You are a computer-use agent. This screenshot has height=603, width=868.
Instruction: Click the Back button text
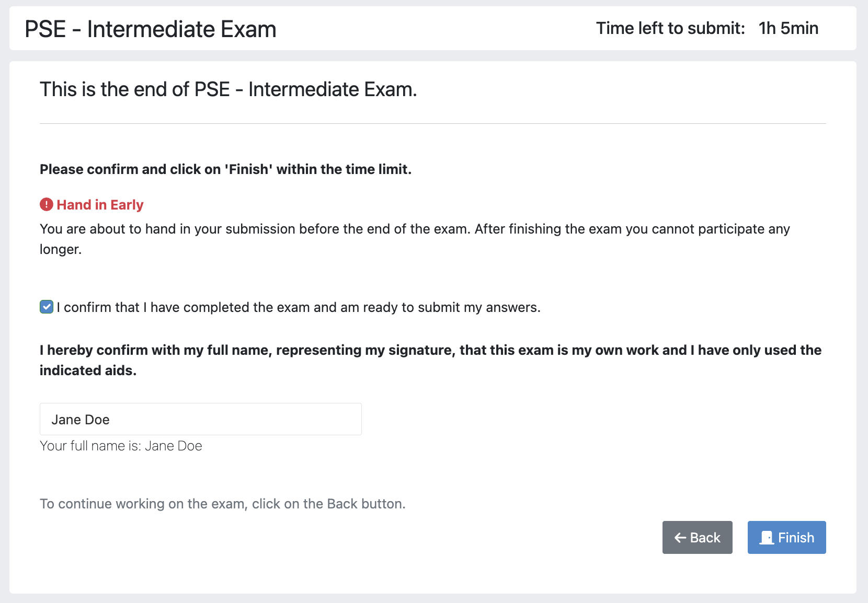coord(705,538)
